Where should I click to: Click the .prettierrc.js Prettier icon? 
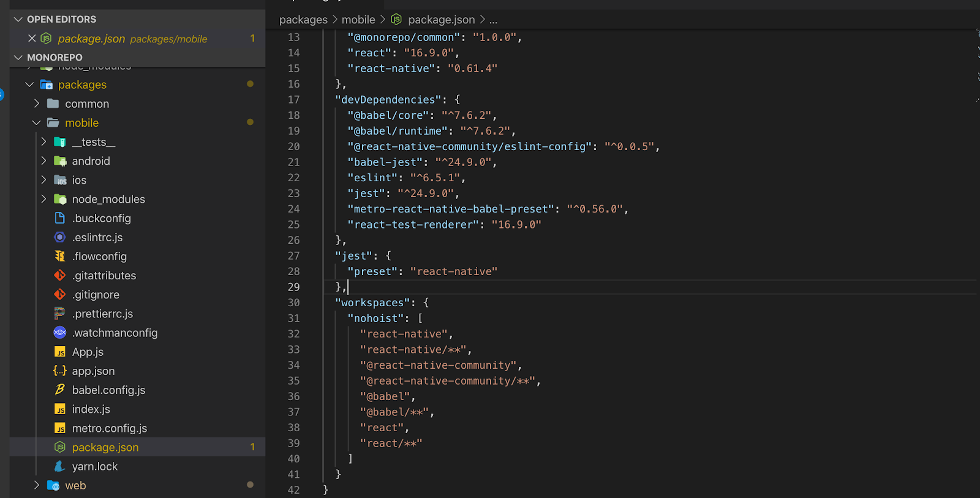click(60, 313)
